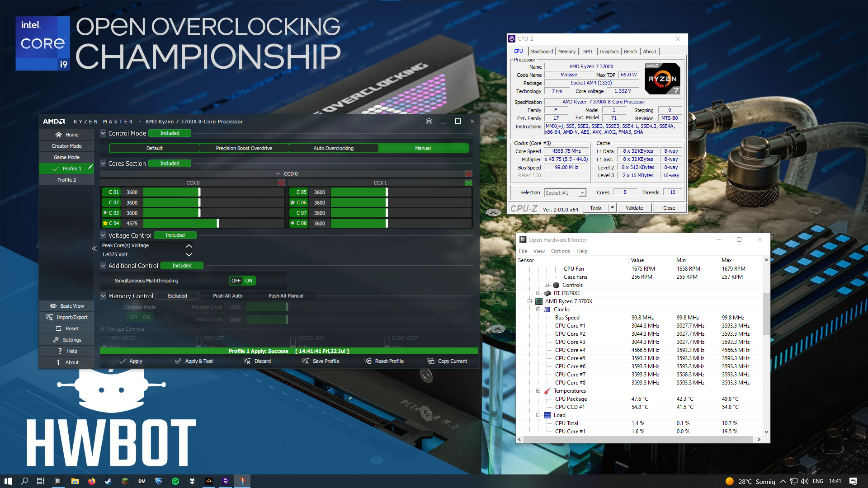Open Spotify from the taskbar
Viewport: 868px width, 488px height.
point(175,481)
